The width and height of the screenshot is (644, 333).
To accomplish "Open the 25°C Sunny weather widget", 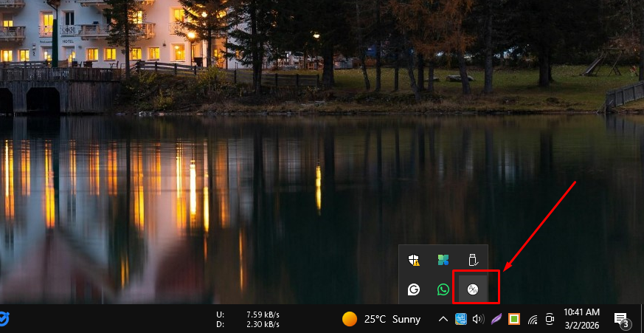I will pyautogui.click(x=381, y=319).
